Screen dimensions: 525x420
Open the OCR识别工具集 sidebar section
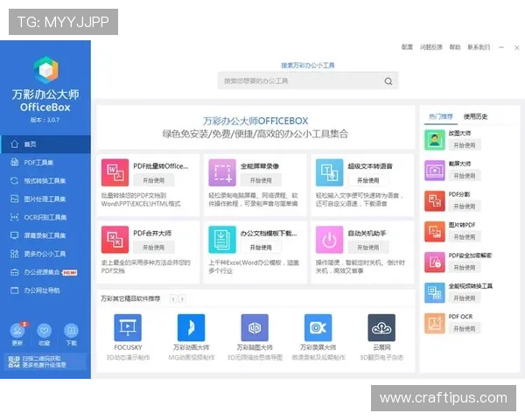coord(45,217)
